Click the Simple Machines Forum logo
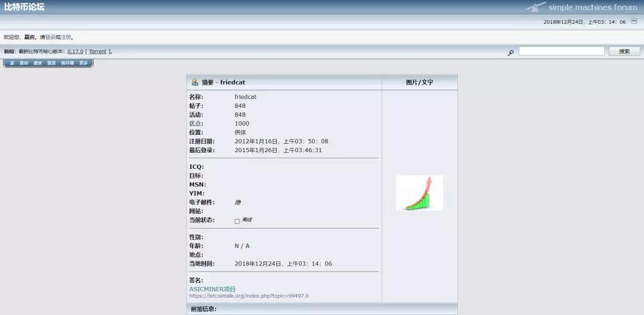The image size is (644, 315). tap(572, 7)
